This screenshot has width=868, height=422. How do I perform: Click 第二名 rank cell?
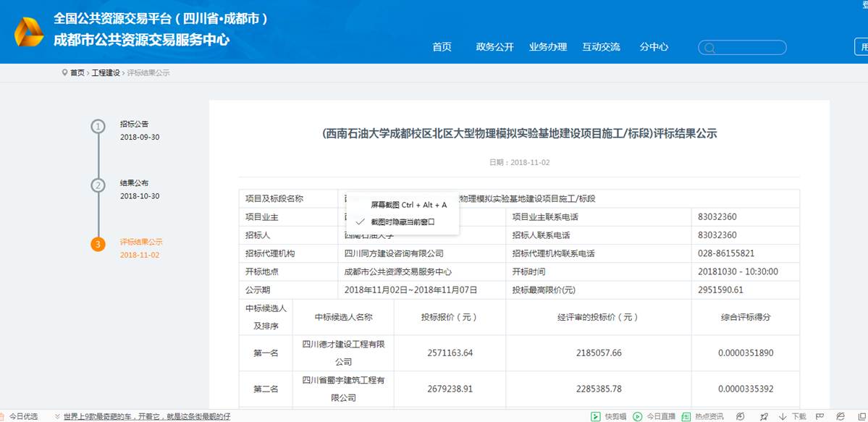pos(266,389)
